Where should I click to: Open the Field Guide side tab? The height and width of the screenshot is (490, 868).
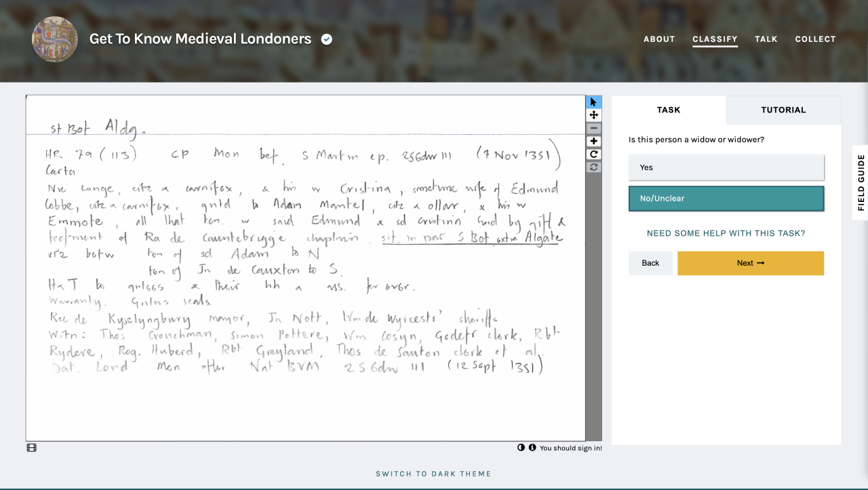861,182
